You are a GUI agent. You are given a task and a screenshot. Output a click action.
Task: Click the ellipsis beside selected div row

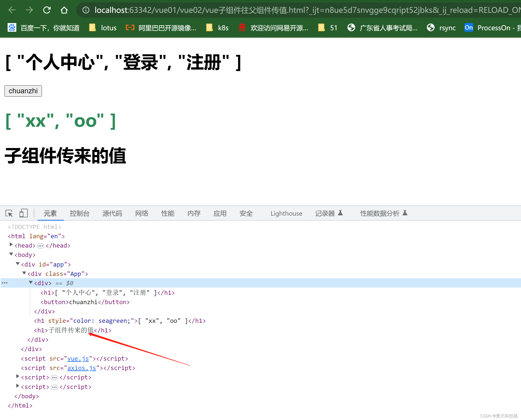point(5,283)
